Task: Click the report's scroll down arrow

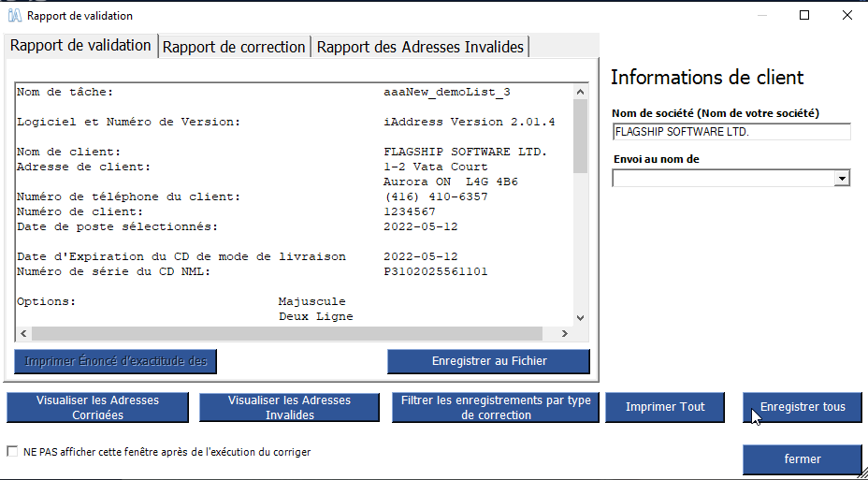Action: click(x=580, y=318)
